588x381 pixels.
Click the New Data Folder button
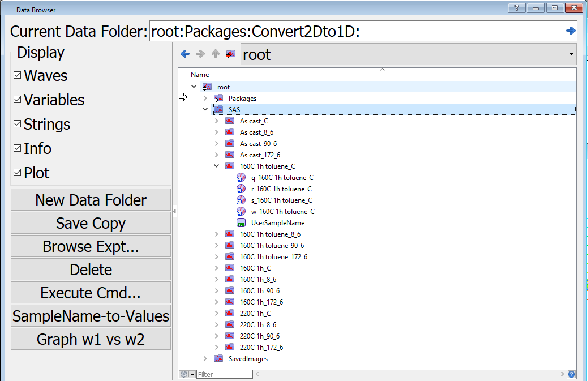[x=91, y=200]
